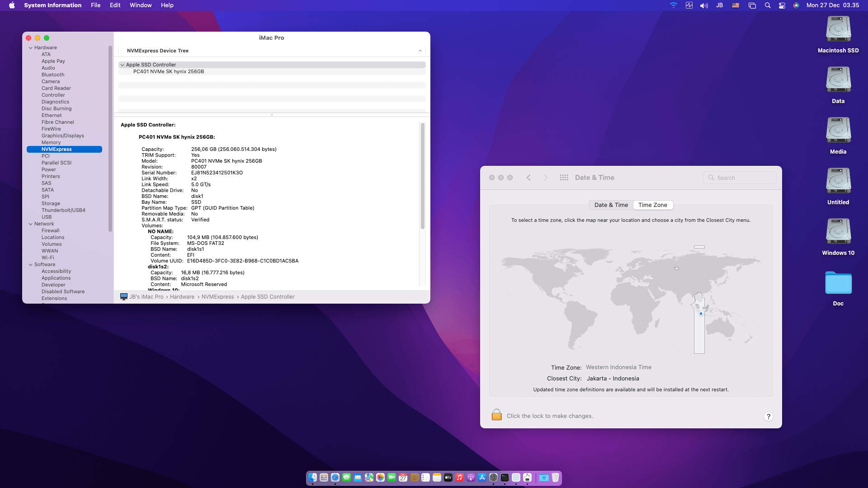Open Maps app in the Dock
The width and height of the screenshot is (868, 488).
pyautogui.click(x=369, y=478)
